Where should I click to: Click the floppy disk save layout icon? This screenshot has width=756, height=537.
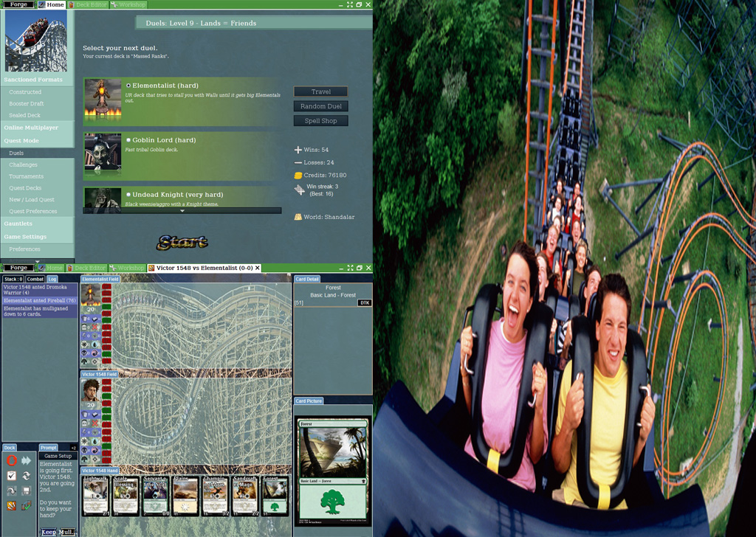tap(27, 491)
